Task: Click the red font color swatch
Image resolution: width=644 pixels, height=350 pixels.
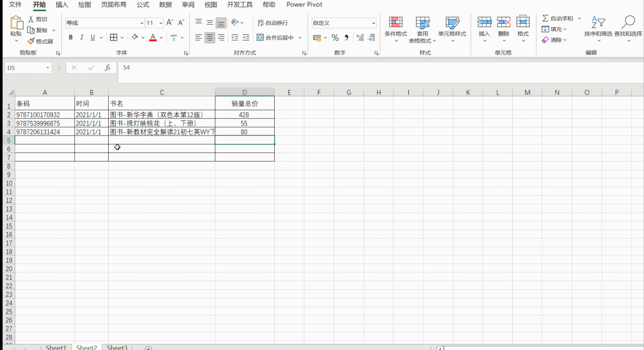Action: (153, 38)
